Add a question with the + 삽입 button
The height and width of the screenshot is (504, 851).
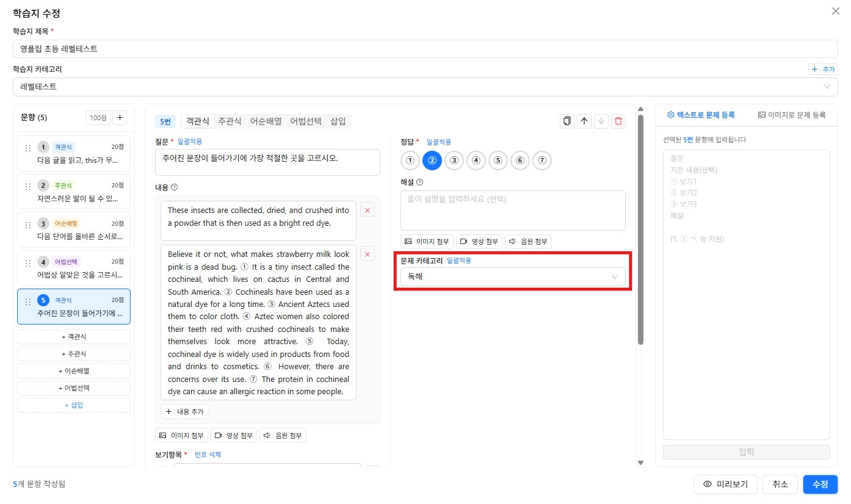click(74, 405)
